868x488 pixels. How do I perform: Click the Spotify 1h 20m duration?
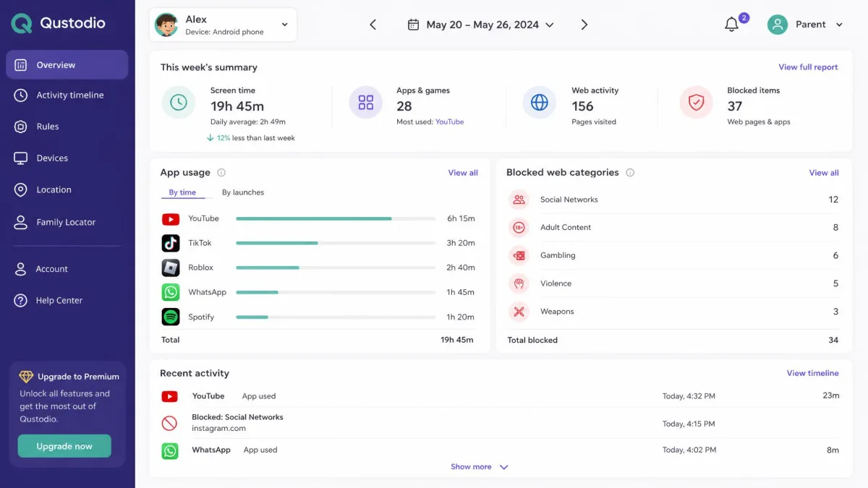461,317
